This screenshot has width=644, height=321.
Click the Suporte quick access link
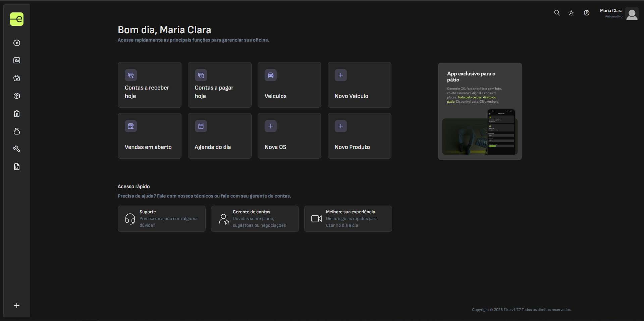pos(161,219)
